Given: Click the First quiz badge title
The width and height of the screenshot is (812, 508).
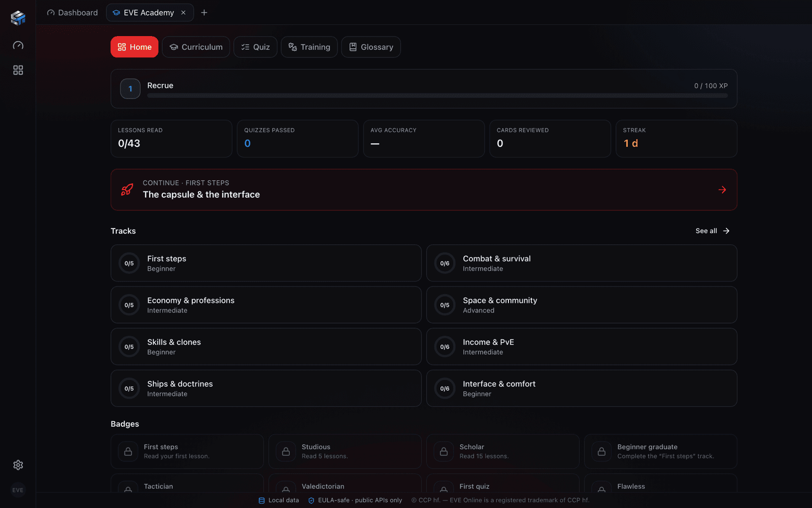Looking at the screenshot, I should pos(475,486).
